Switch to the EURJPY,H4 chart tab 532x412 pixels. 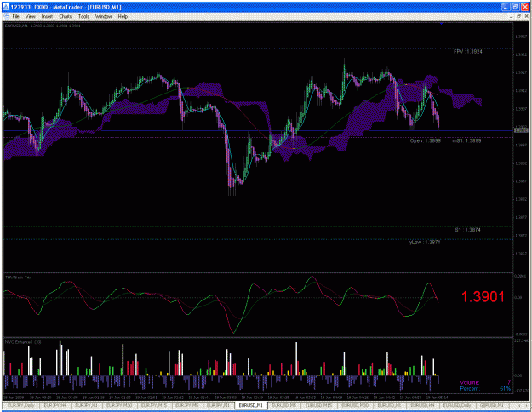coord(55,405)
